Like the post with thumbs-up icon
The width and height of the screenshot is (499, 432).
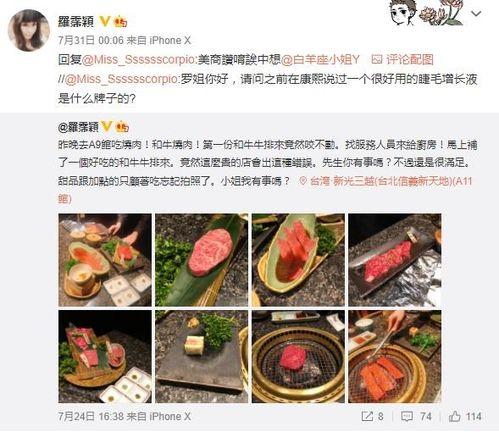pyautogui.click(x=455, y=416)
